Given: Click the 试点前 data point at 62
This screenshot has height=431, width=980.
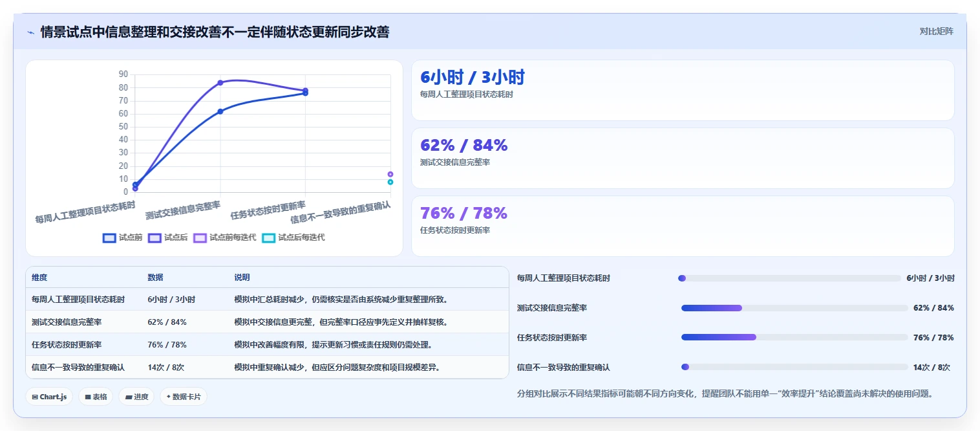Looking at the screenshot, I should [x=220, y=111].
